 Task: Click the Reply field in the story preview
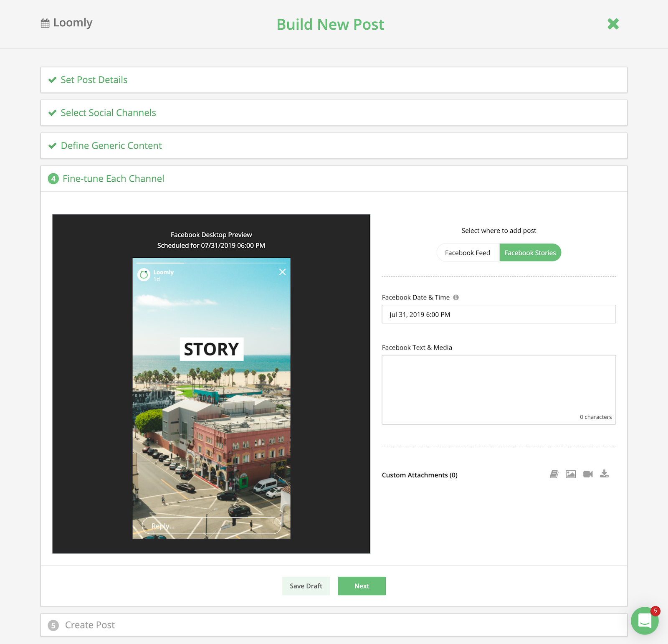(x=211, y=526)
